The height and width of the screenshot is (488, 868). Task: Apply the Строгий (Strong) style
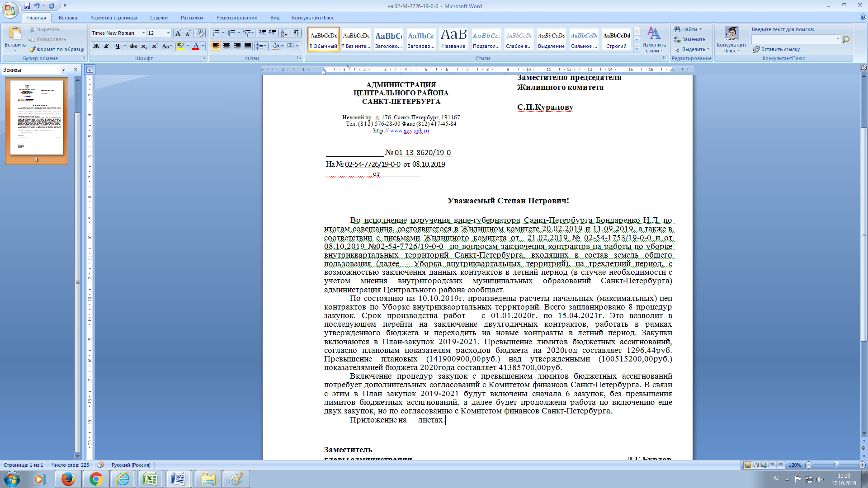[x=616, y=39]
